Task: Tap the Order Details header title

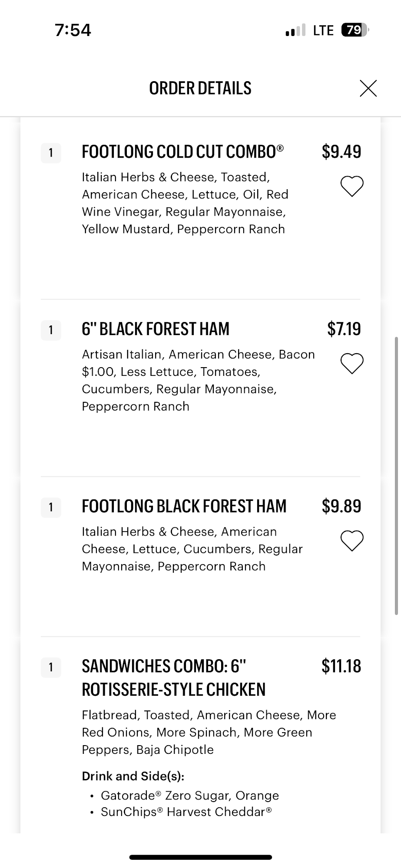Action: (x=200, y=88)
